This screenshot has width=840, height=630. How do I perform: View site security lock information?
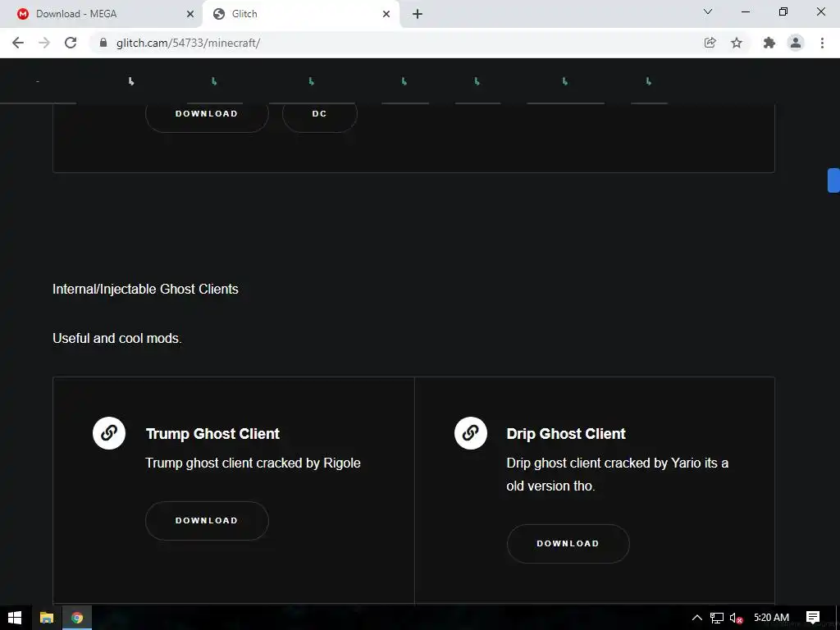(x=103, y=43)
